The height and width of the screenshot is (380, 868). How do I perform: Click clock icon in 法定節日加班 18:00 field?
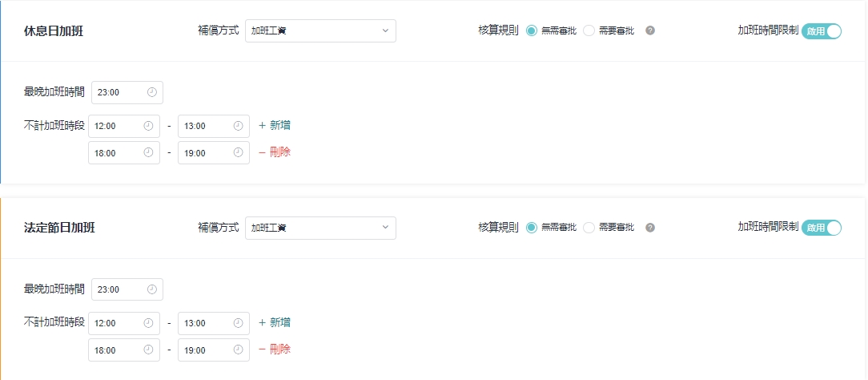point(148,350)
